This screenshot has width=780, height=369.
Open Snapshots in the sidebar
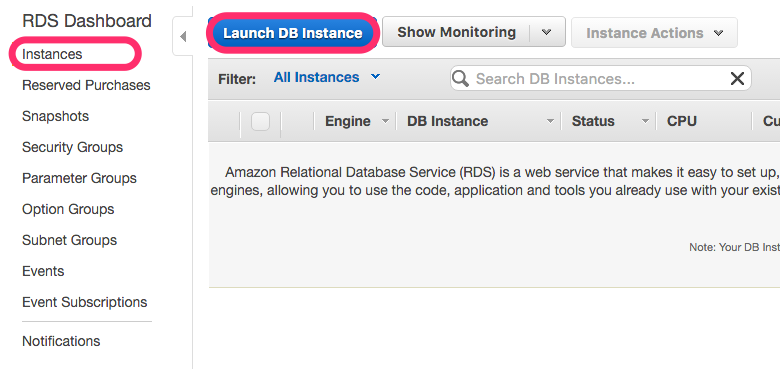point(55,116)
